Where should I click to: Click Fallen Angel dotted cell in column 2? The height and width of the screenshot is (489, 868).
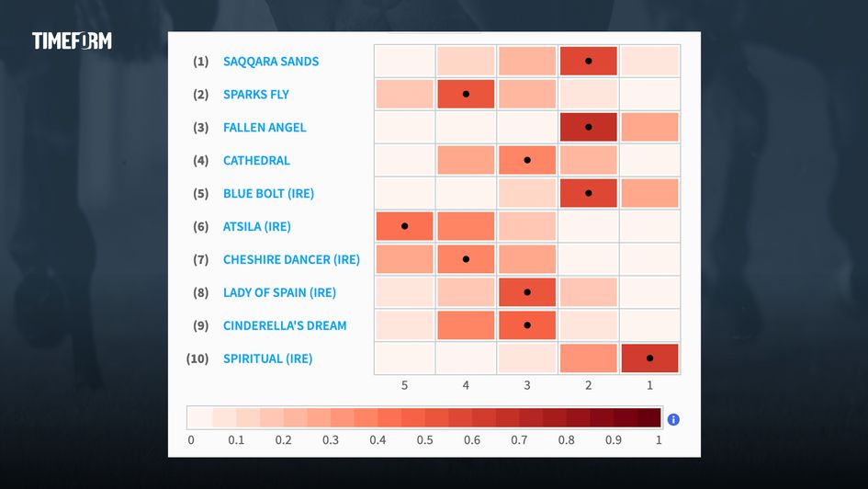point(589,127)
